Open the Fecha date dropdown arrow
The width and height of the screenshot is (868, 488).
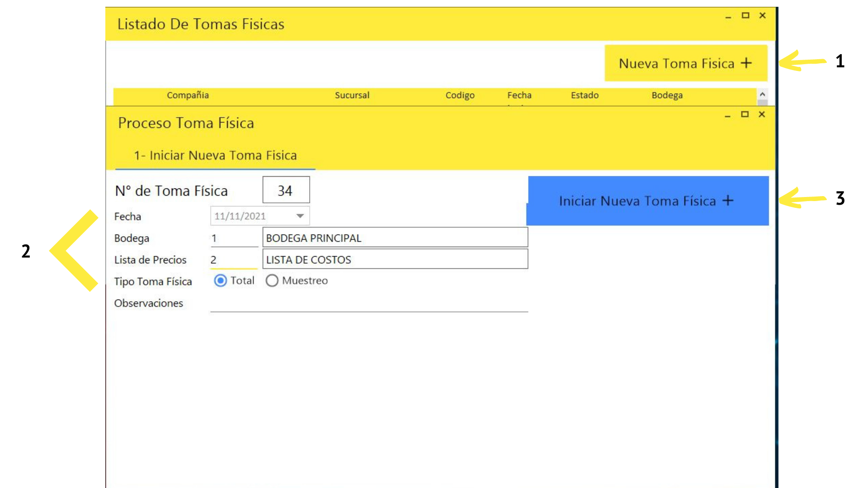coord(300,216)
